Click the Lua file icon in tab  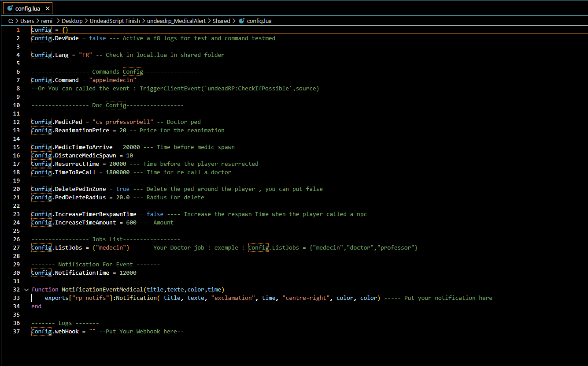pyautogui.click(x=10, y=8)
